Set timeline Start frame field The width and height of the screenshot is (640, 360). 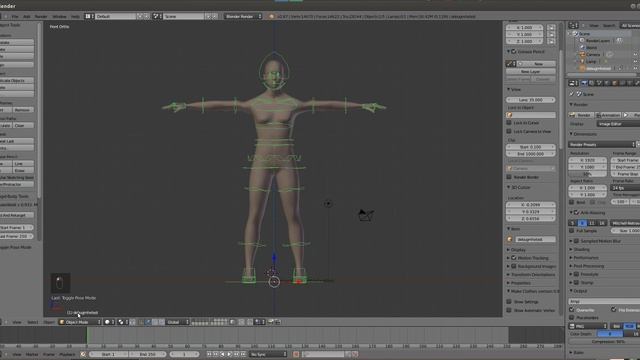(x=109, y=354)
